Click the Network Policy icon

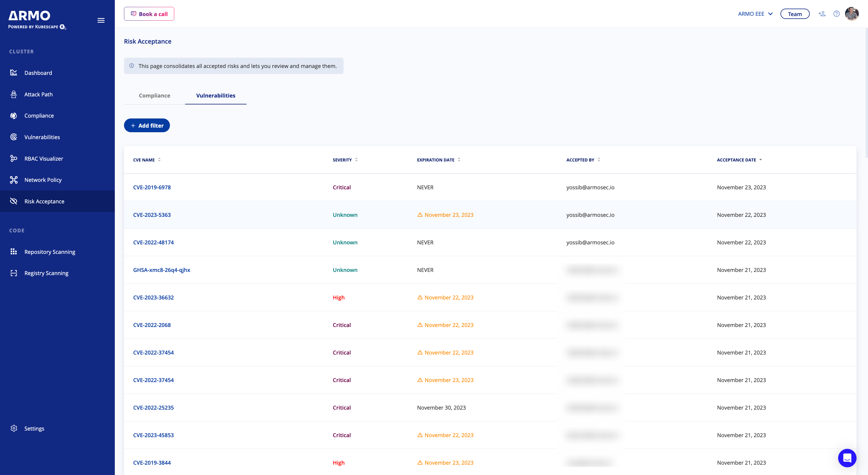[x=13, y=180]
